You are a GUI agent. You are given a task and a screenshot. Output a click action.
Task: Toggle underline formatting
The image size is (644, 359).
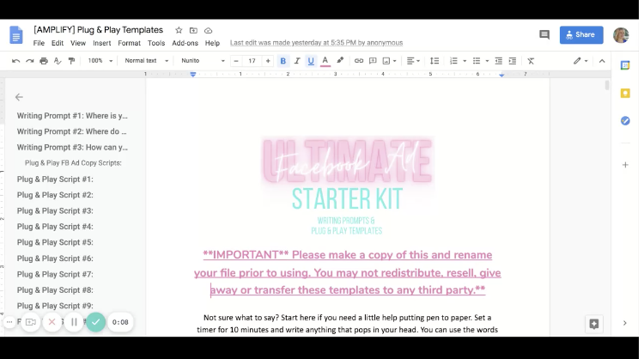click(311, 61)
